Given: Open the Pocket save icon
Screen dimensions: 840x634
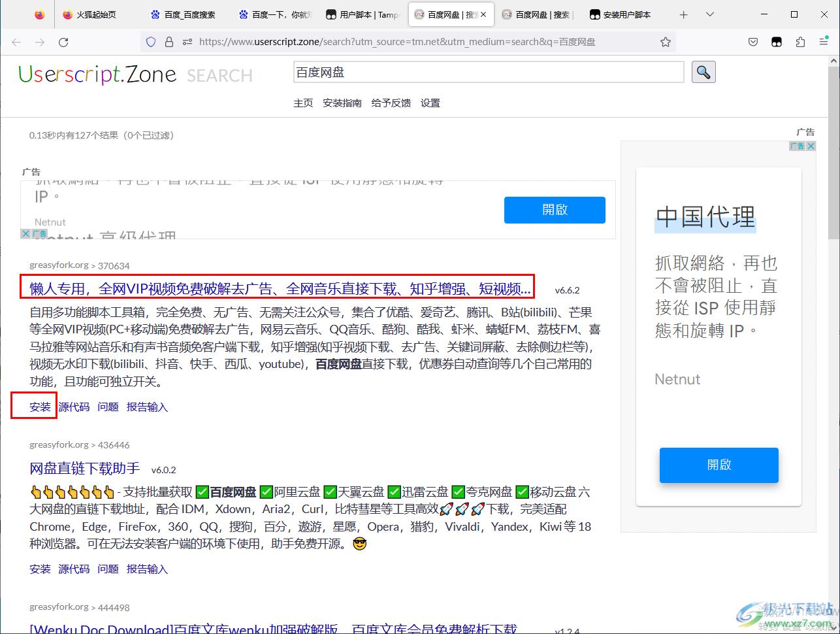Looking at the screenshot, I should point(753,42).
